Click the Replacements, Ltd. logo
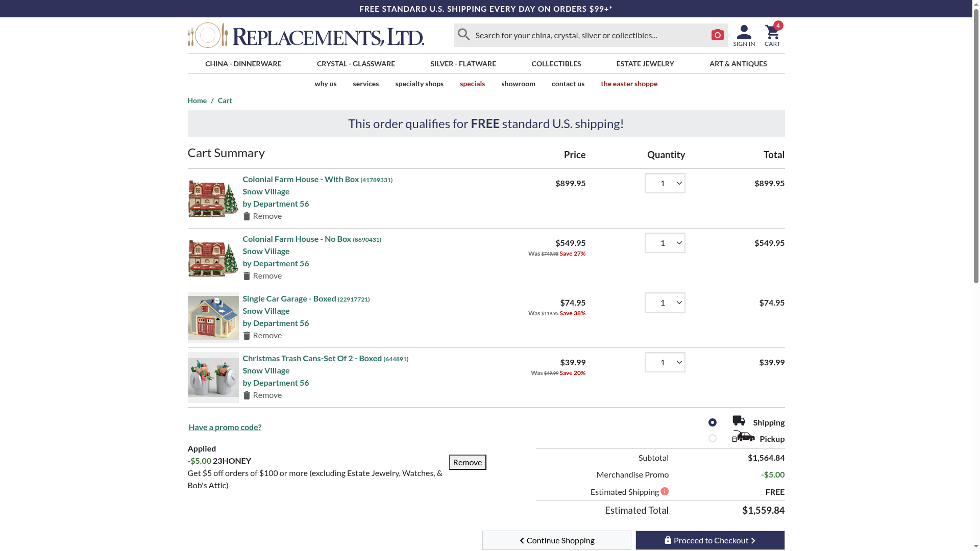The image size is (980, 551). 306,35
